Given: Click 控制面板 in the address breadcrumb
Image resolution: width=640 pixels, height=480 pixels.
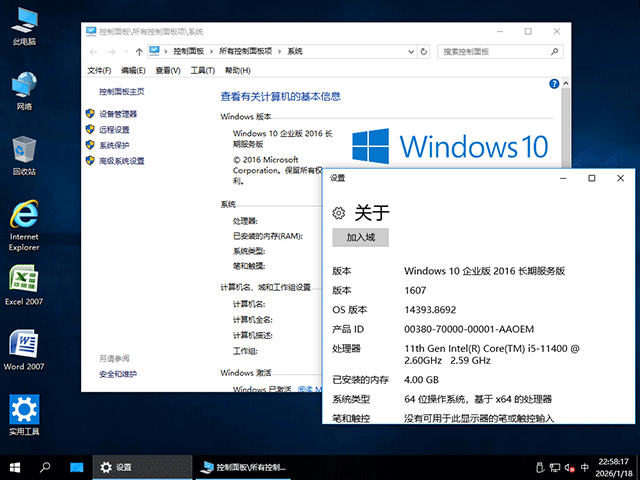Looking at the screenshot, I should click(x=189, y=51).
